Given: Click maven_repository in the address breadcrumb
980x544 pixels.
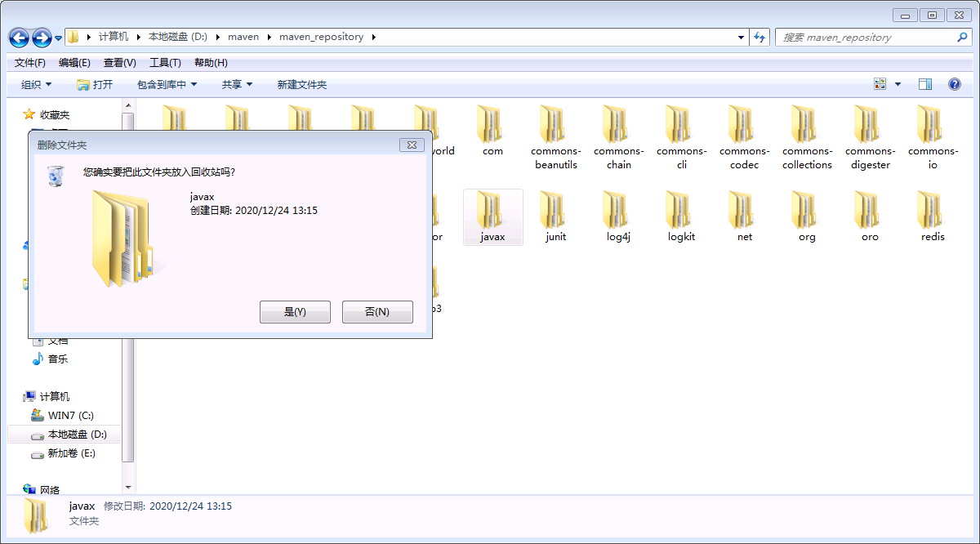Looking at the screenshot, I should click(x=321, y=37).
